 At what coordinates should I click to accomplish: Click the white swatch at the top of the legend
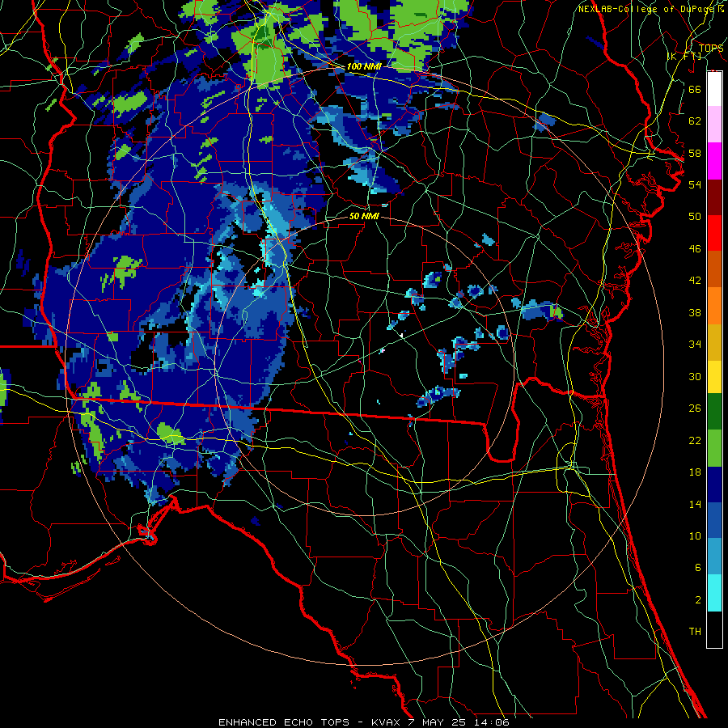[x=714, y=89]
